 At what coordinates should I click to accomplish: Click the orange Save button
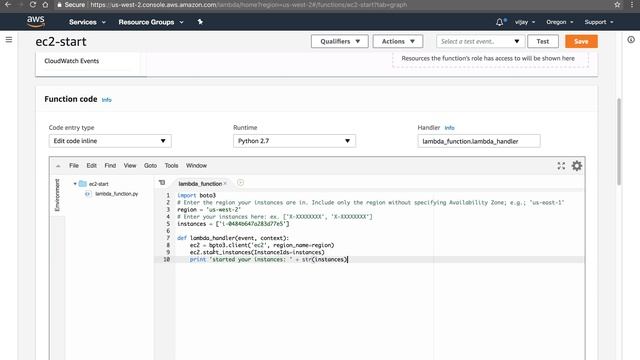coord(581,41)
